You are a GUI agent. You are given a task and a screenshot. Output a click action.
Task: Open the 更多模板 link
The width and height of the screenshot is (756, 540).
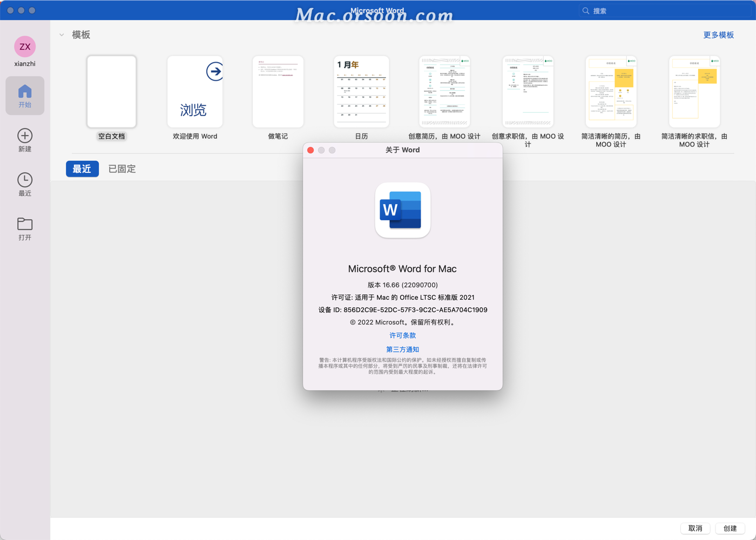(718, 35)
